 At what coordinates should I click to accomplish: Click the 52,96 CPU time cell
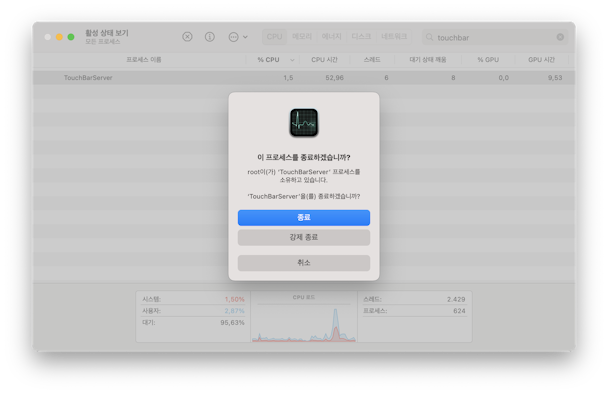click(334, 78)
